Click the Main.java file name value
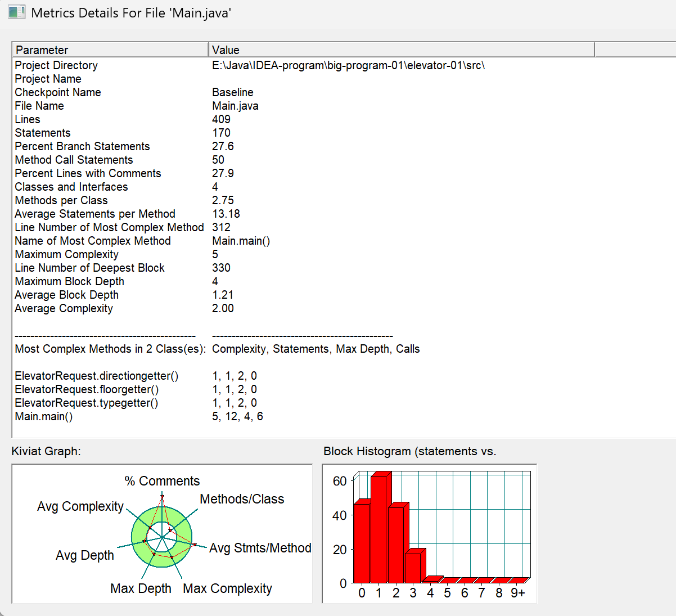The height and width of the screenshot is (616, 676). coord(235,106)
